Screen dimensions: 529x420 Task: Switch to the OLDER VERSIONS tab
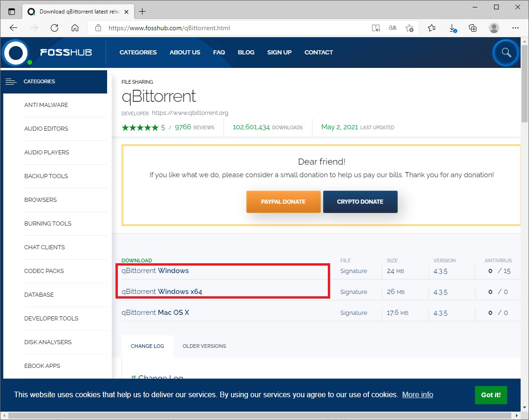click(204, 346)
